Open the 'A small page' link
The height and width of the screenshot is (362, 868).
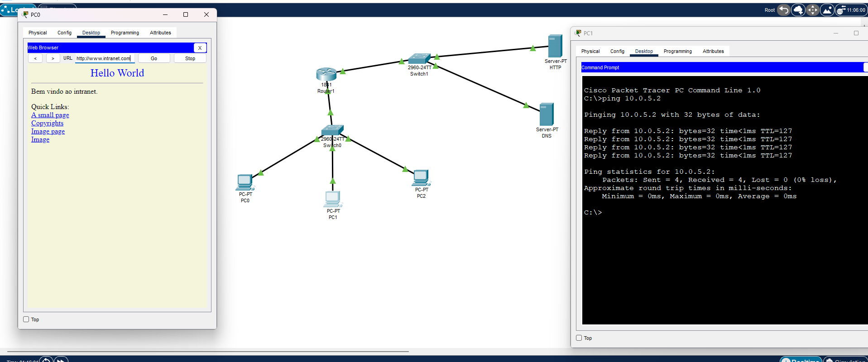[50, 115]
